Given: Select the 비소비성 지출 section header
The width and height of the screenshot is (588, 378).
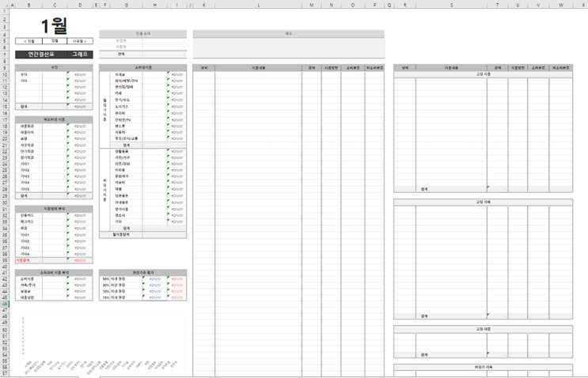Looking at the screenshot, I should [x=54, y=119].
